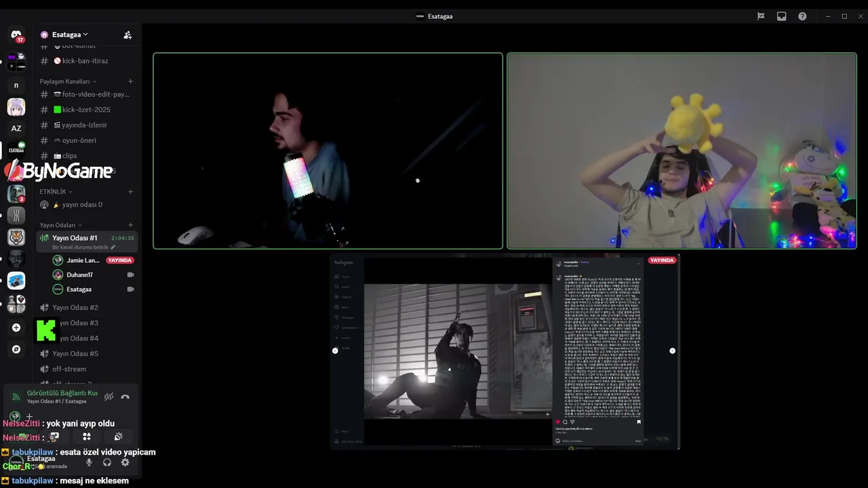Open the foto-video-edit-pay channel
Image resolution: width=868 pixels, height=488 pixels.
[x=87, y=94]
